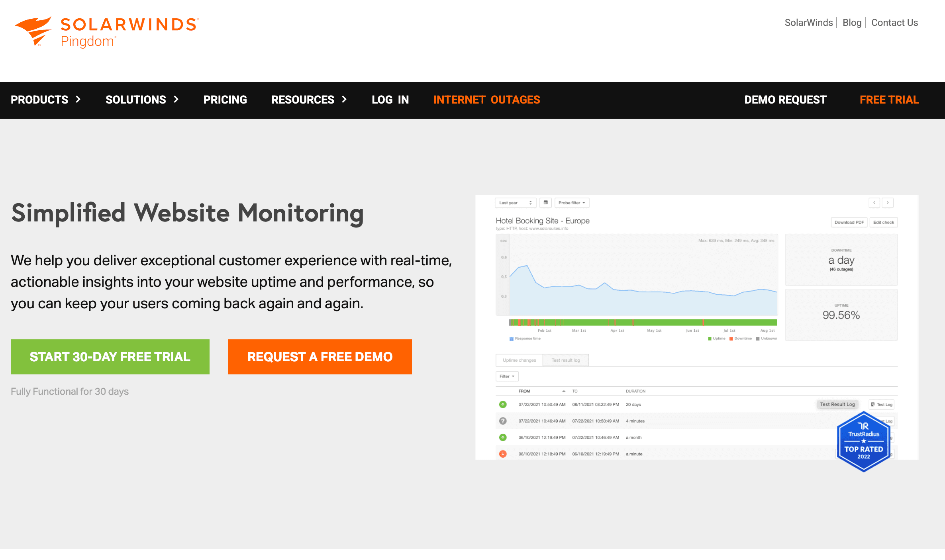Open the Blog link

pos(852,23)
